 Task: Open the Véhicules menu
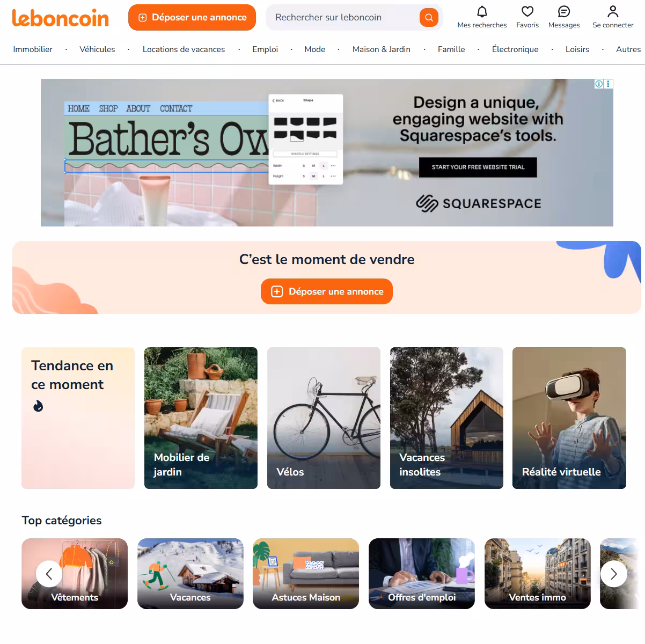[x=97, y=49]
